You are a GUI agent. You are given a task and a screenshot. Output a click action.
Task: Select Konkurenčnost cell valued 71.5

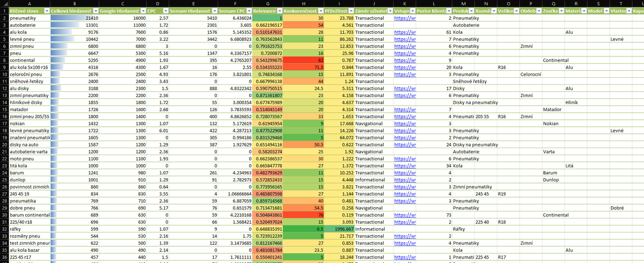point(303,68)
